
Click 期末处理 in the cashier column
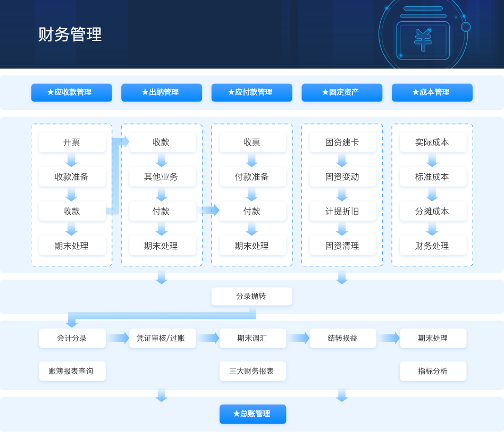[x=162, y=246]
